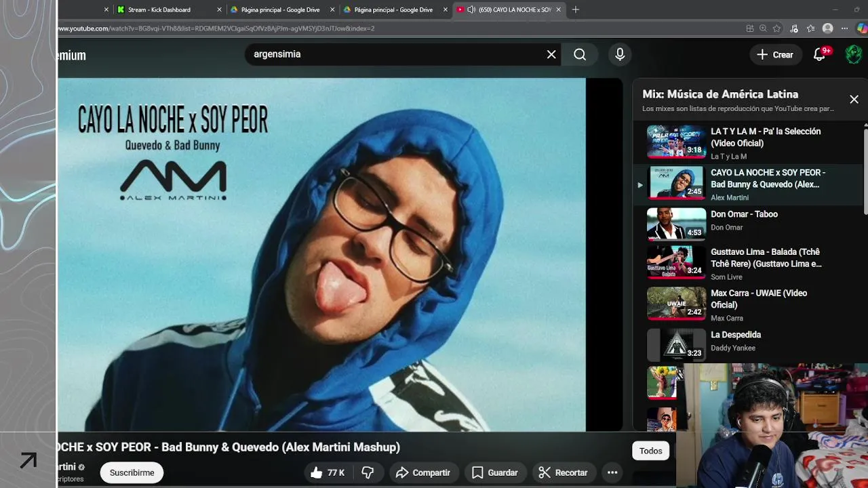The width and height of the screenshot is (868, 488).
Task: Close the YouTube CAYO LA NOCHE tab
Action: [x=558, y=9]
